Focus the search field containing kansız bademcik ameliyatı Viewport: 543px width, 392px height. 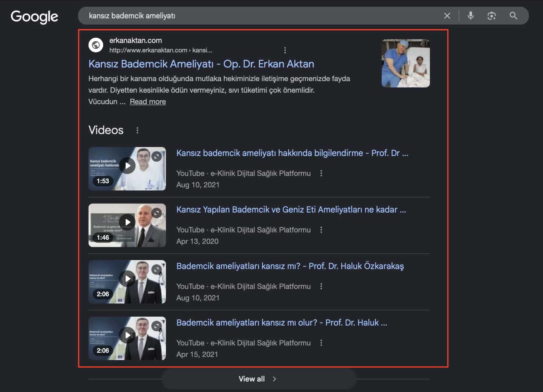(x=260, y=16)
